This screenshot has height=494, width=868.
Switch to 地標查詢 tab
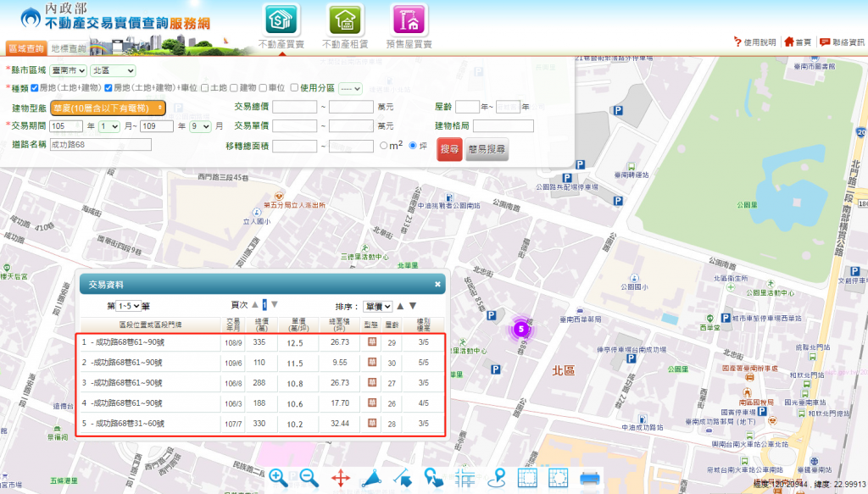point(67,49)
